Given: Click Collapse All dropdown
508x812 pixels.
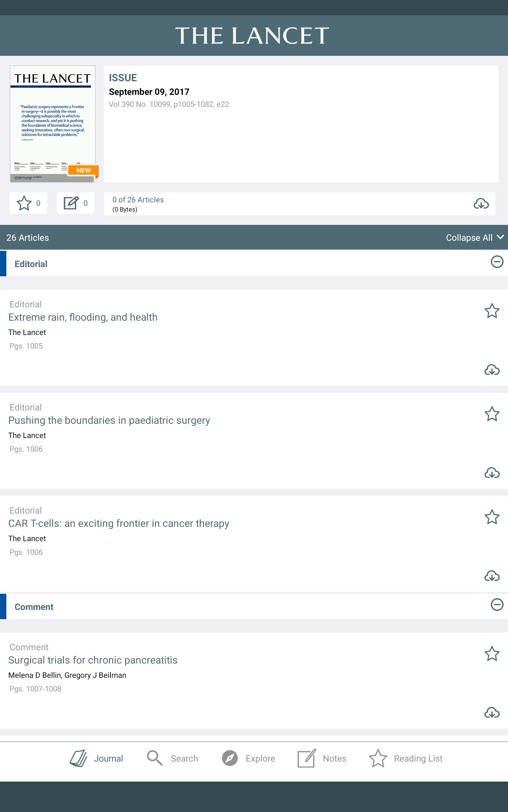Looking at the screenshot, I should pyautogui.click(x=475, y=238).
